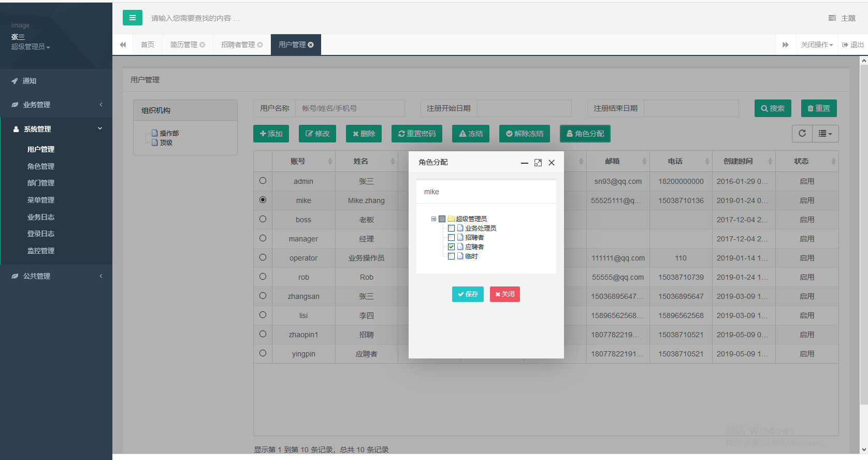This screenshot has height=460, width=868.
Task: Select the radio button for admin row
Action: 263,181
